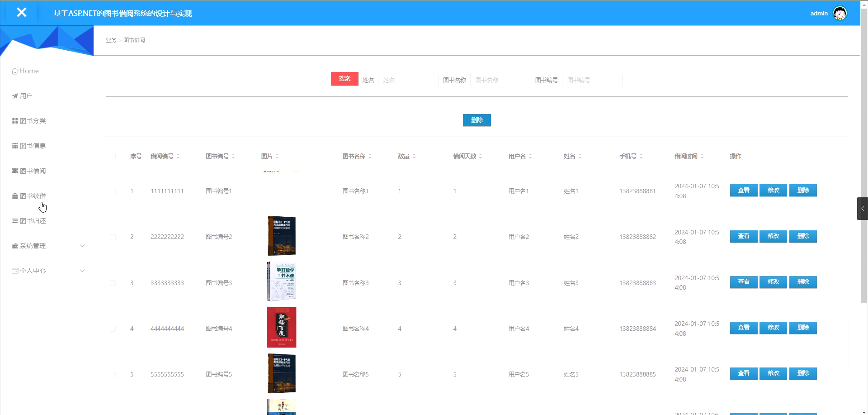Open 图书分类 (Book Categories) via its icon
868x415 pixels.
pos(14,120)
